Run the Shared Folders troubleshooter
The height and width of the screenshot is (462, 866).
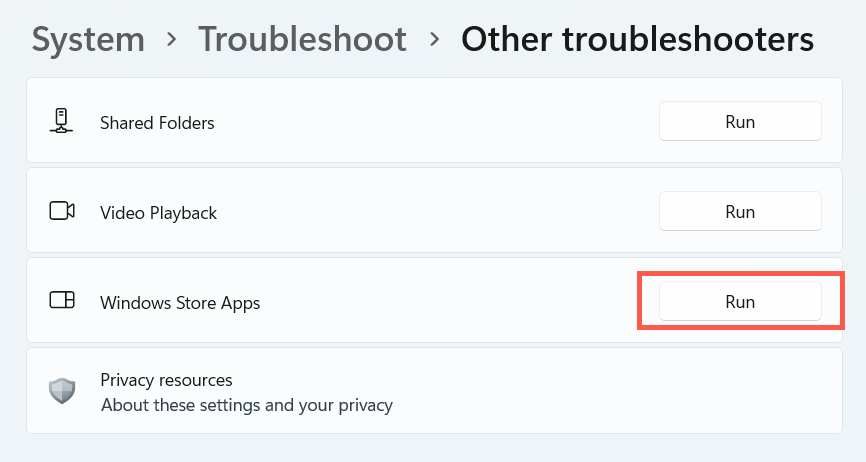click(x=739, y=122)
